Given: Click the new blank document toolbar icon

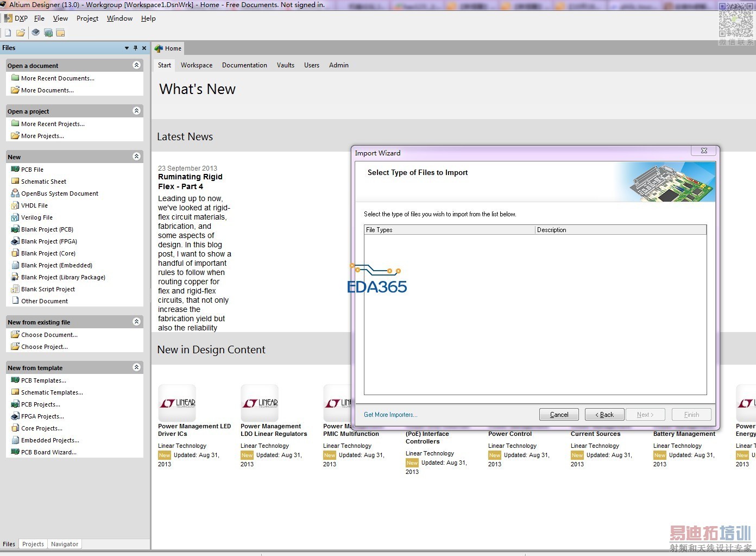Looking at the screenshot, I should tap(8, 33).
